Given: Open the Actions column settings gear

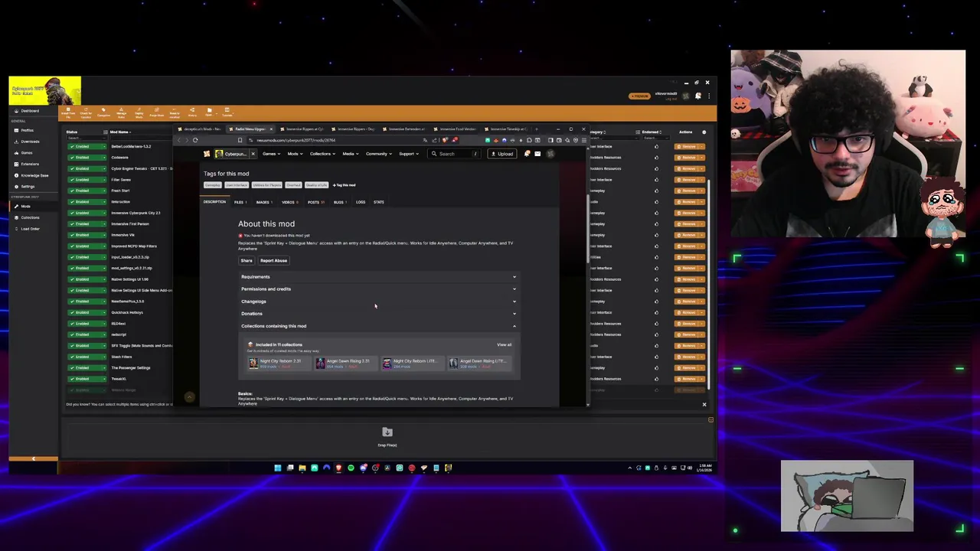Looking at the screenshot, I should pyautogui.click(x=704, y=132).
